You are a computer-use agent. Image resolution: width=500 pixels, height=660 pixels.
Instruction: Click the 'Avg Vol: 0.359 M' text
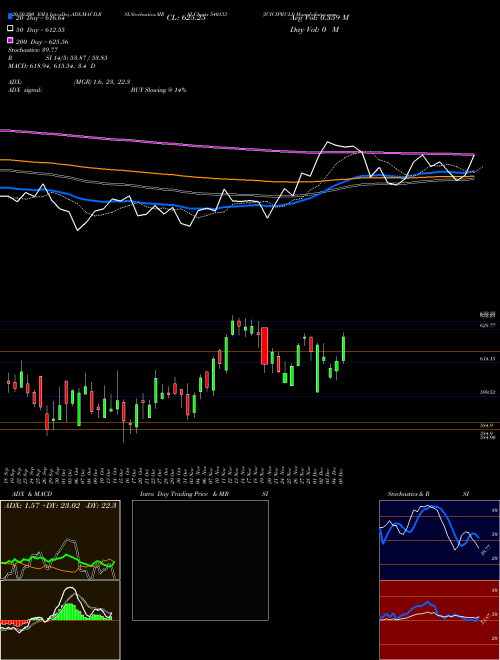click(x=319, y=18)
